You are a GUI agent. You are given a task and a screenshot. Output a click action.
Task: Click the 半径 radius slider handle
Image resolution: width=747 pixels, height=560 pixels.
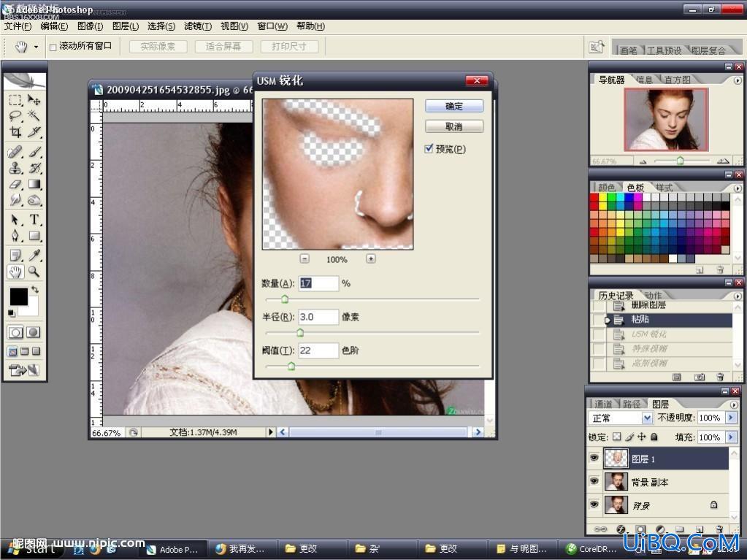300,332
